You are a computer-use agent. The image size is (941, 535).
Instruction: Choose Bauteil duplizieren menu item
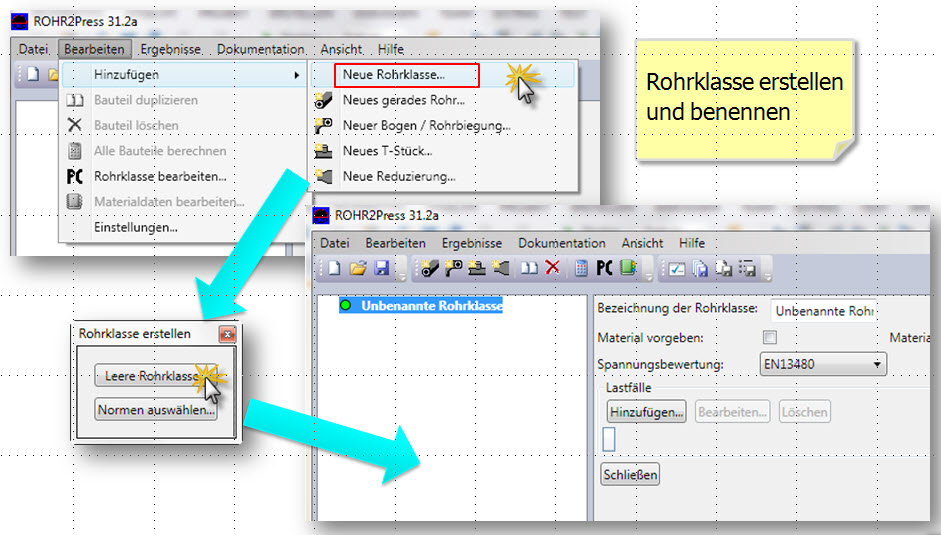coord(184,100)
